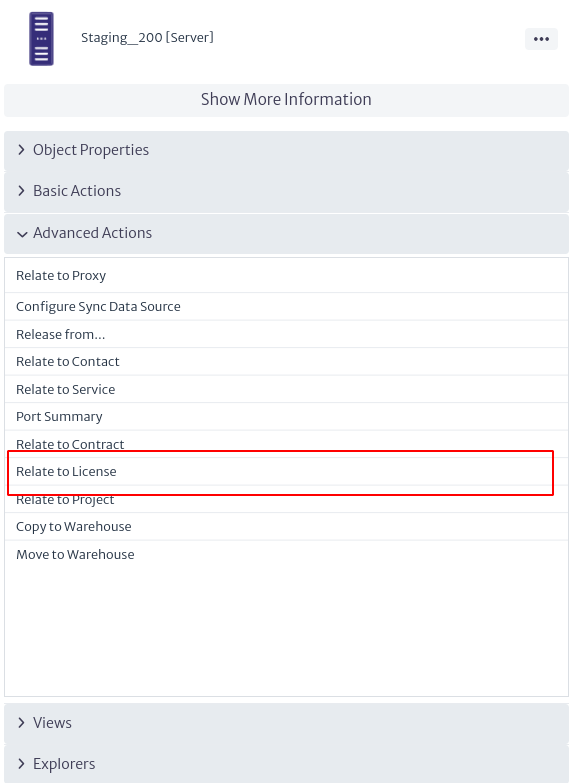The width and height of the screenshot is (571, 783).
Task: Click Relate to Contact
Action: [286, 362]
